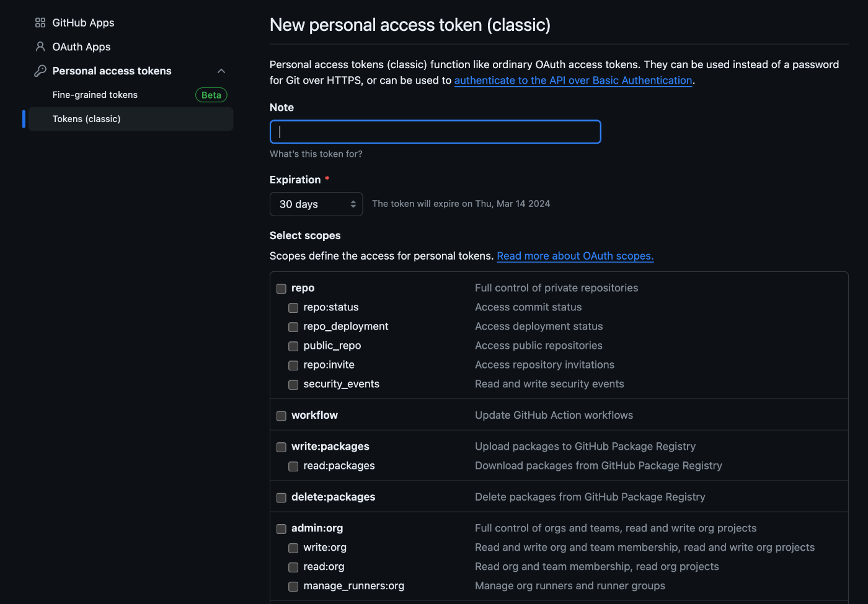This screenshot has width=868, height=604.
Task: Enable the delete:packages scope checkbox
Action: coord(281,497)
